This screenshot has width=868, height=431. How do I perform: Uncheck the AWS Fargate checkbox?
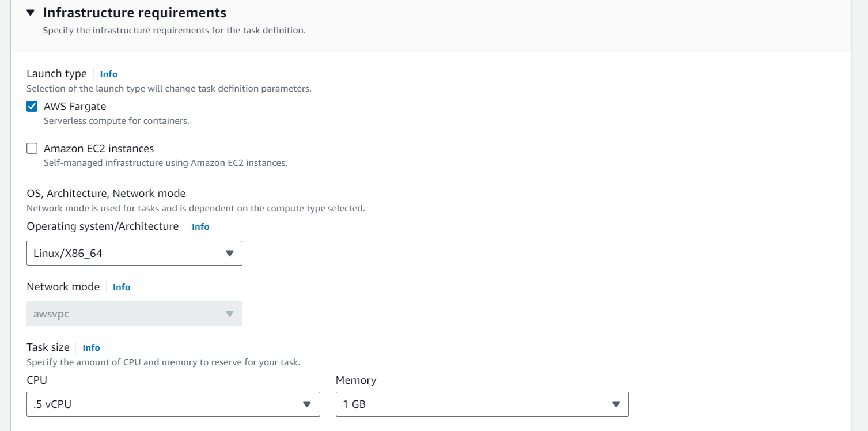(32, 107)
